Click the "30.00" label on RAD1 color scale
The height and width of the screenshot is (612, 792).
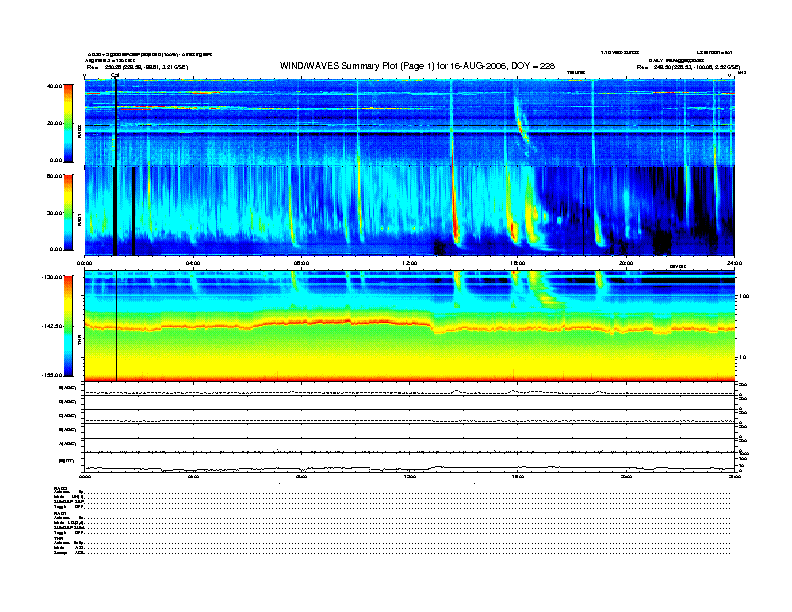pos(54,213)
